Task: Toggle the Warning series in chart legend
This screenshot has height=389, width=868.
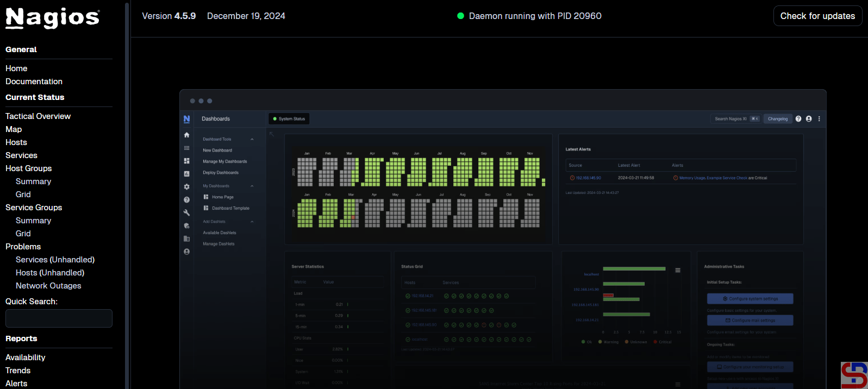Action: pos(608,342)
